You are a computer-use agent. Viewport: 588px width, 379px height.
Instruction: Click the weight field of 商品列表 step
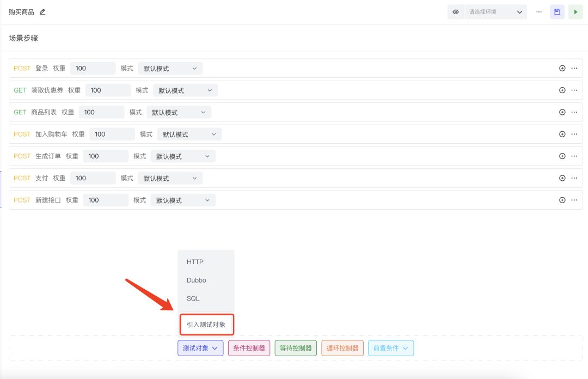pos(102,112)
